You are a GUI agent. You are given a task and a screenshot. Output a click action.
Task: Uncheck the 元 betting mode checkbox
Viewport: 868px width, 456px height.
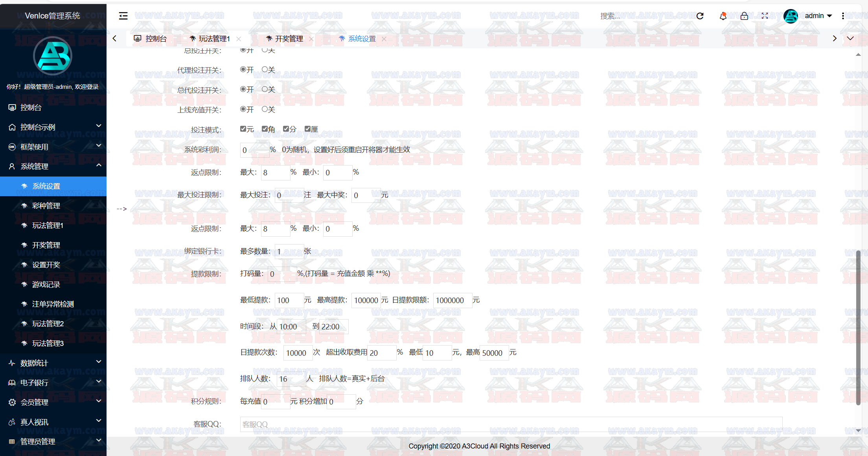pos(243,129)
